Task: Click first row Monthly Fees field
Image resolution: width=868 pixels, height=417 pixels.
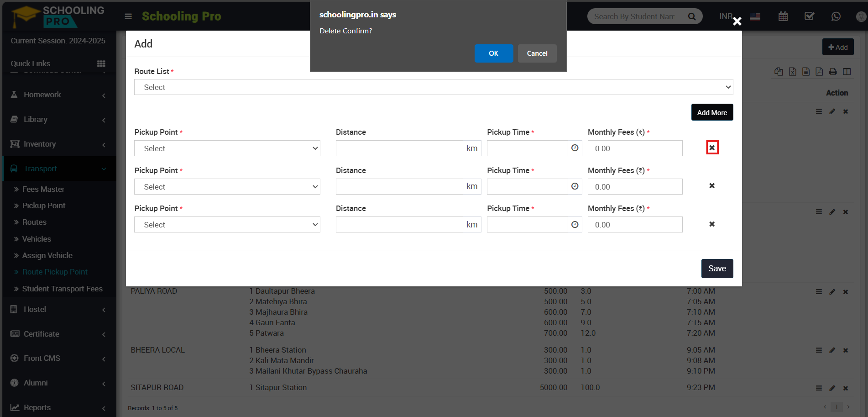Action: tap(635, 148)
